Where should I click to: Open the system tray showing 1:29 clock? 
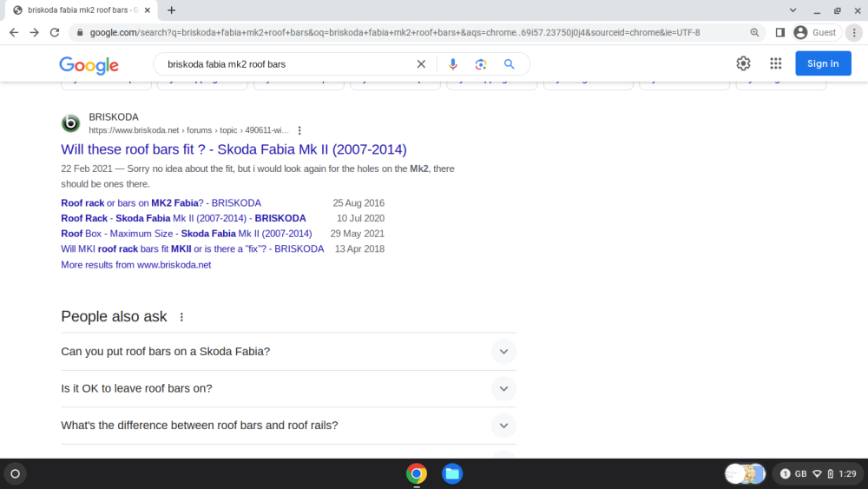(x=819, y=474)
